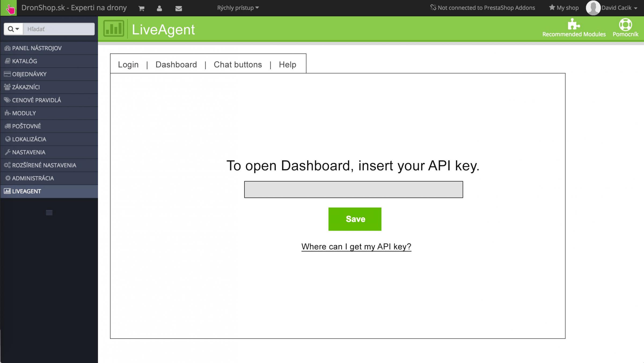Open Moduly in the sidebar menu
The height and width of the screenshot is (363, 644).
(24, 113)
